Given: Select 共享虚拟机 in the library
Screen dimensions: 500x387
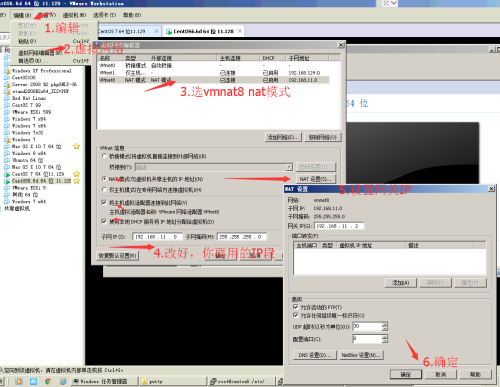Looking at the screenshot, I should point(17,208).
